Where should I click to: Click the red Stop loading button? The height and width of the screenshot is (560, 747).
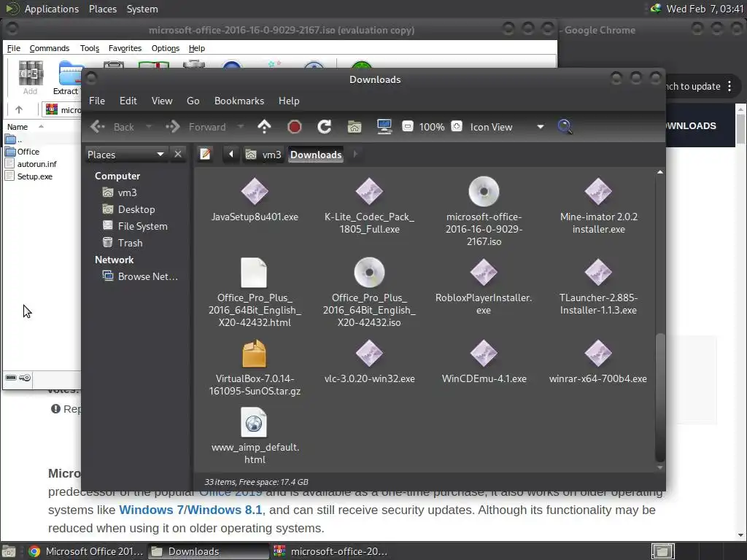tap(295, 127)
